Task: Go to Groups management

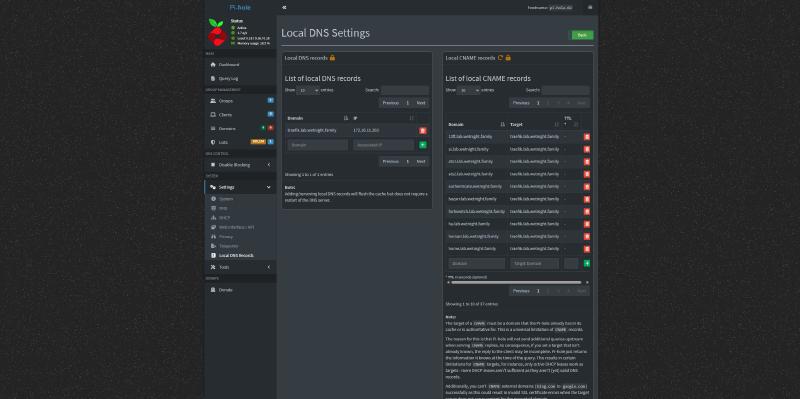Action: tap(240, 101)
